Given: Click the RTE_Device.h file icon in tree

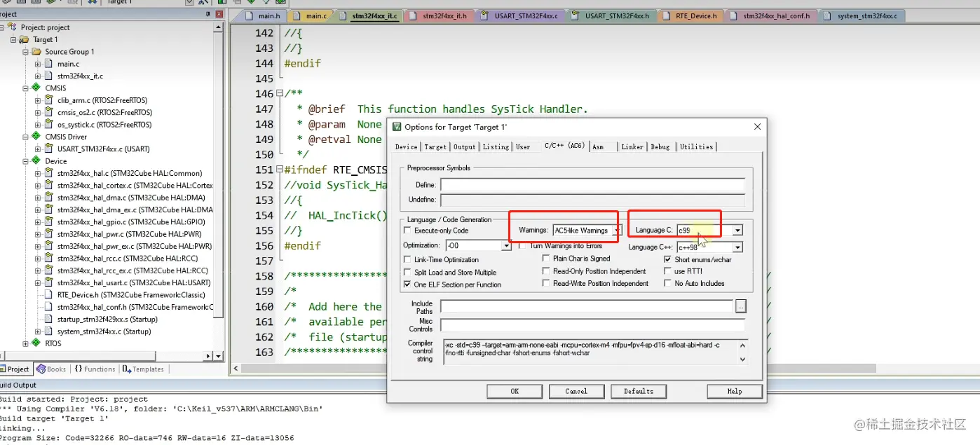Looking at the screenshot, I should point(49,295).
